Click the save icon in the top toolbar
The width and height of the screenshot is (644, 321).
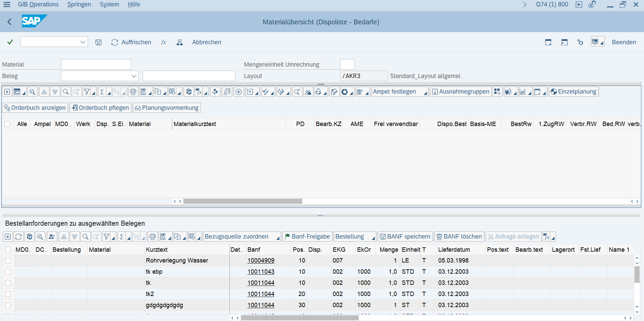tap(98, 42)
